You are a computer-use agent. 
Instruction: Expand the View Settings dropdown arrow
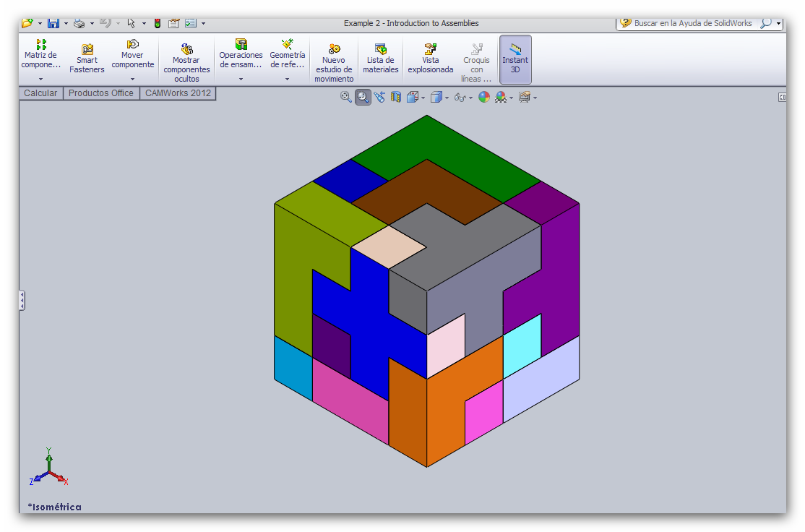[535, 98]
